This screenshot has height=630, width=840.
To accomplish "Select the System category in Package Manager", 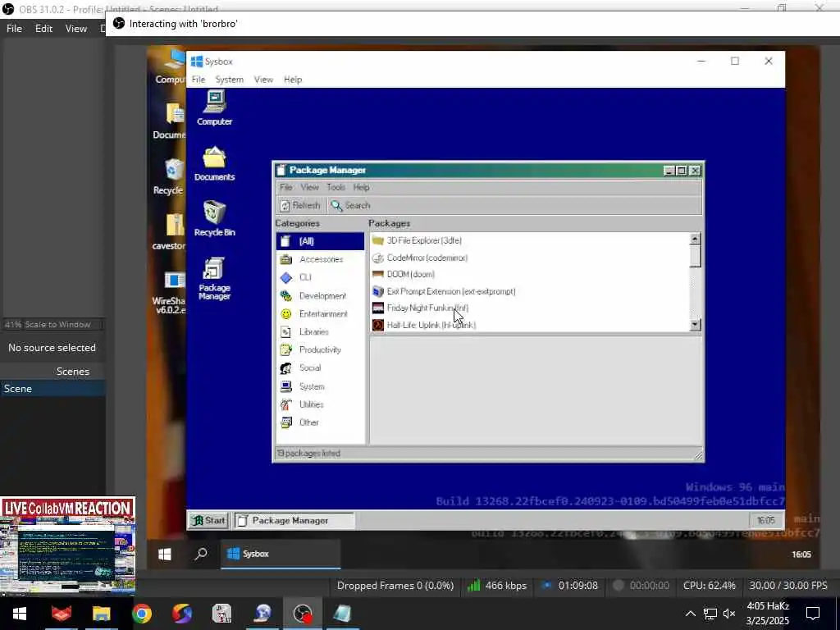I will [x=320, y=386].
